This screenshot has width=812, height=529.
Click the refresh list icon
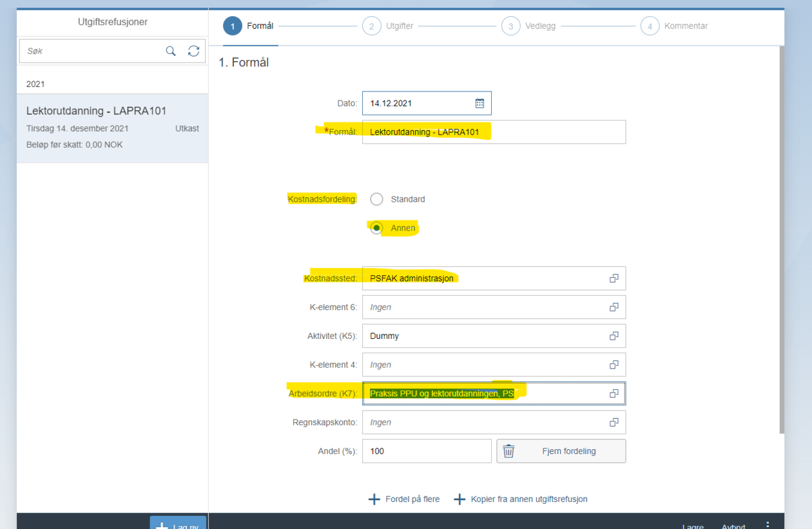(x=193, y=51)
